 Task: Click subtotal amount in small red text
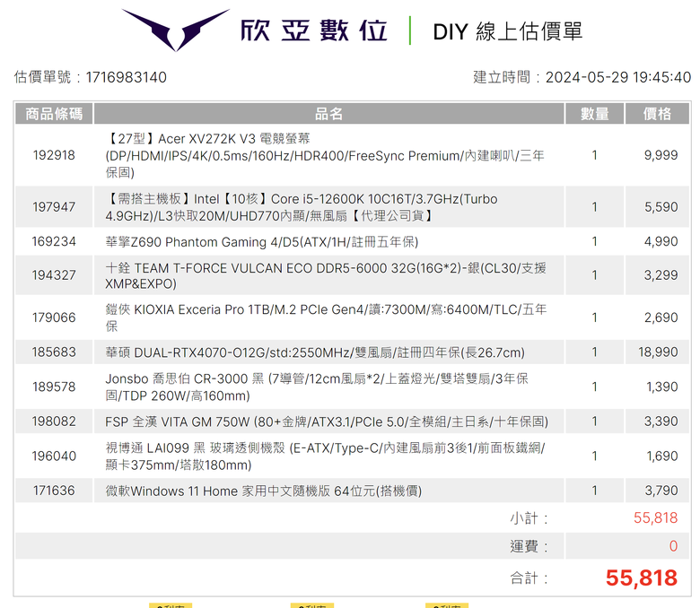point(655,518)
